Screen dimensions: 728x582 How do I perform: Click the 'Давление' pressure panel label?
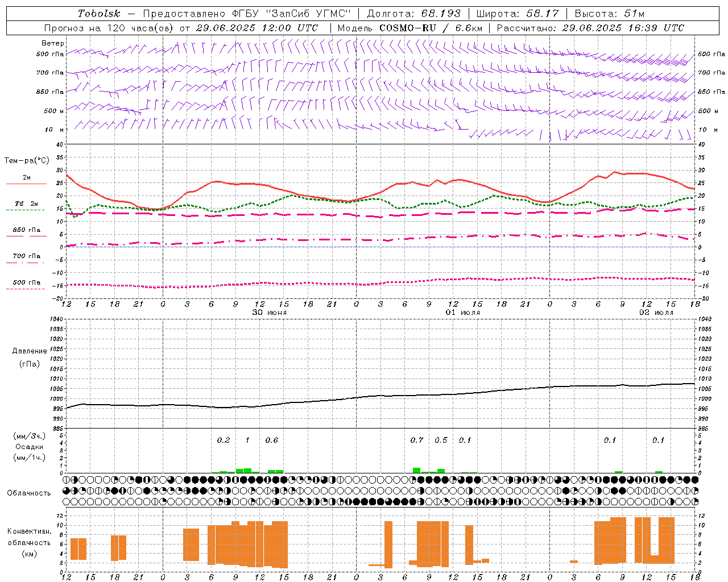click(x=30, y=351)
